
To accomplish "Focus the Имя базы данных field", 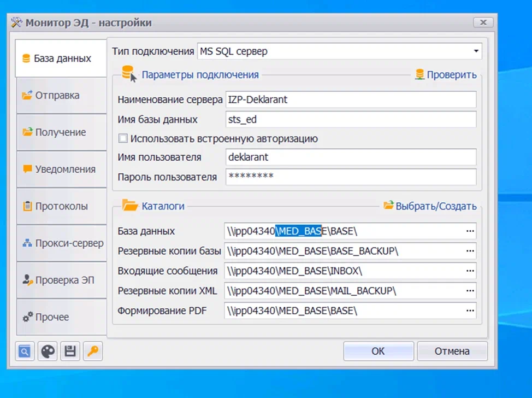I will (x=351, y=120).
